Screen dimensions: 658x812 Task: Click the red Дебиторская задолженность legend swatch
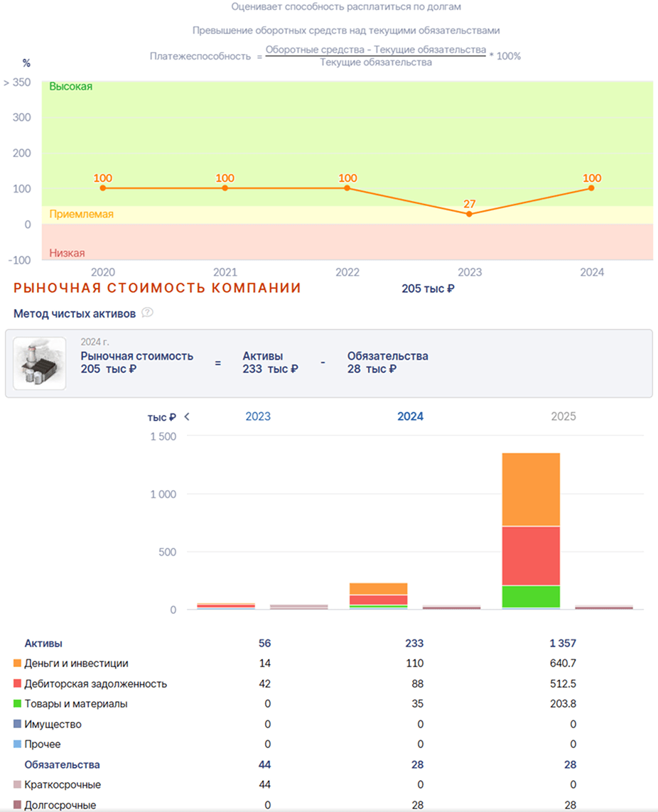coord(17,683)
